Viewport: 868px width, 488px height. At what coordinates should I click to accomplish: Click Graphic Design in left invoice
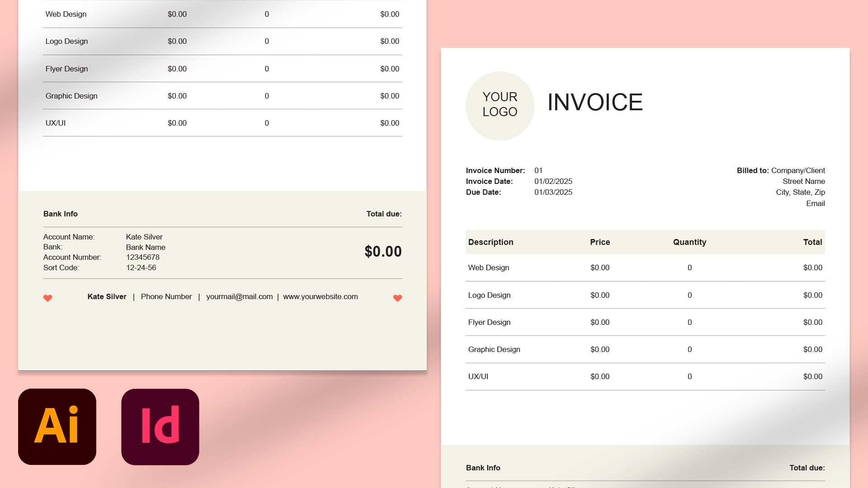pyautogui.click(x=71, y=96)
